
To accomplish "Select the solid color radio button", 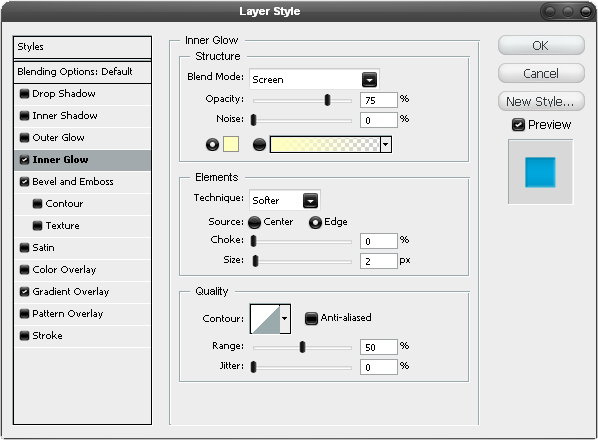I will [x=212, y=145].
